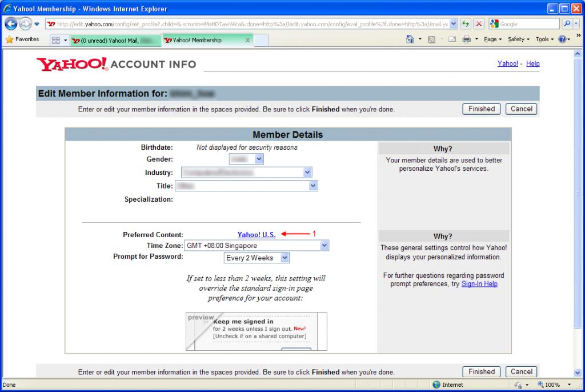Click the Stop loading icon
Screen dimensions: 585x392
pyautogui.click(x=479, y=25)
